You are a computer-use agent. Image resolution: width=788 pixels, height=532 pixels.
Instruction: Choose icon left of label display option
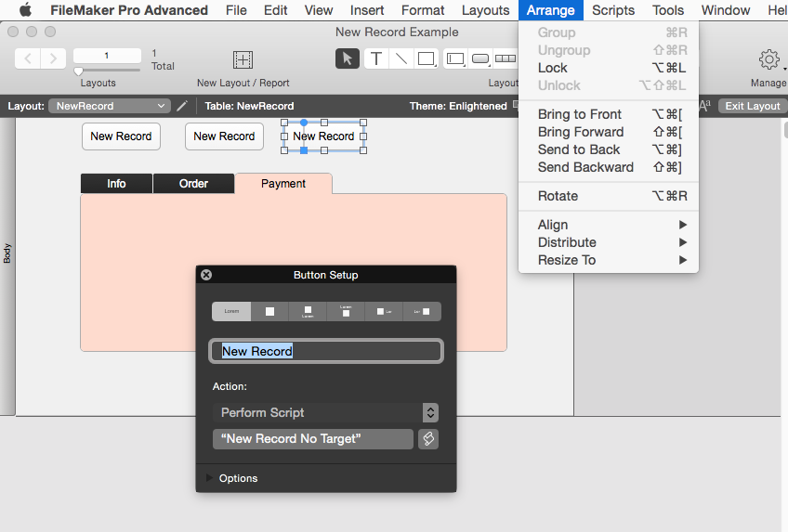click(384, 311)
